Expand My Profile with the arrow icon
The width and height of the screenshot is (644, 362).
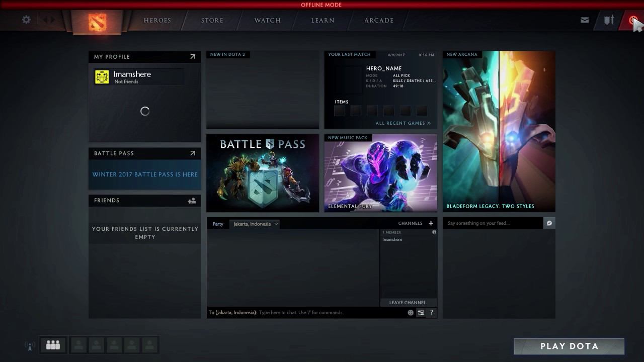coord(192,57)
